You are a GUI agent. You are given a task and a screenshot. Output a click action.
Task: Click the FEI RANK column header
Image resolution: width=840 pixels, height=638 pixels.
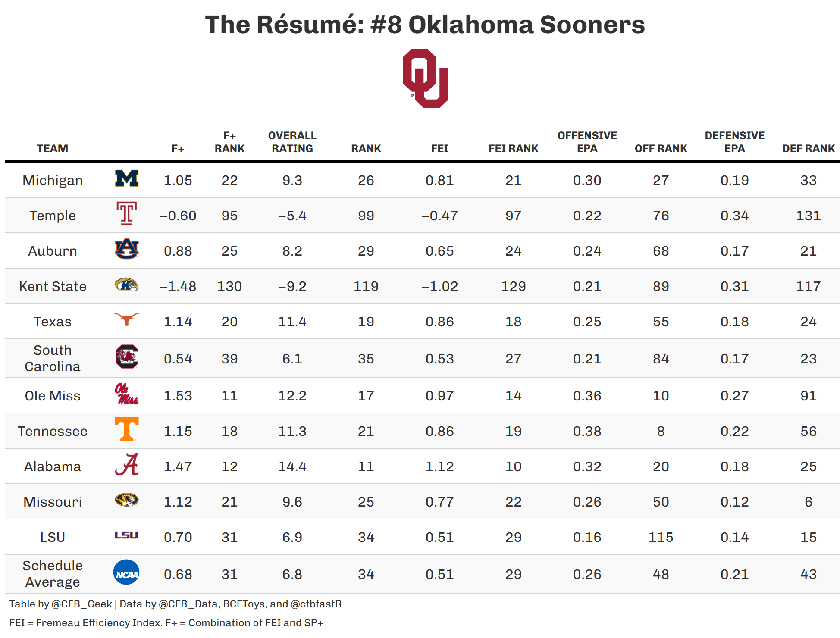pyautogui.click(x=513, y=149)
